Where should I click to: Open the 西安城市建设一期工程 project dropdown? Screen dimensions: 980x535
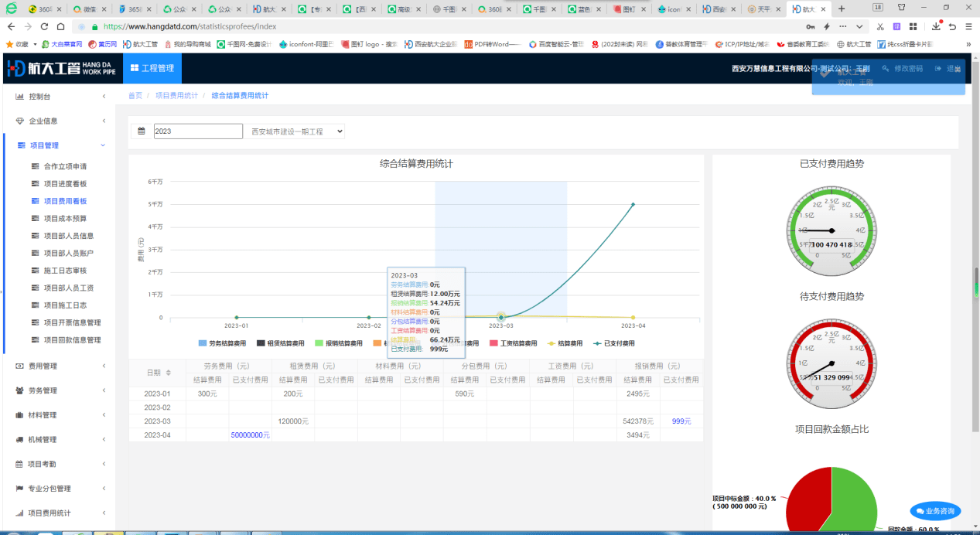296,131
